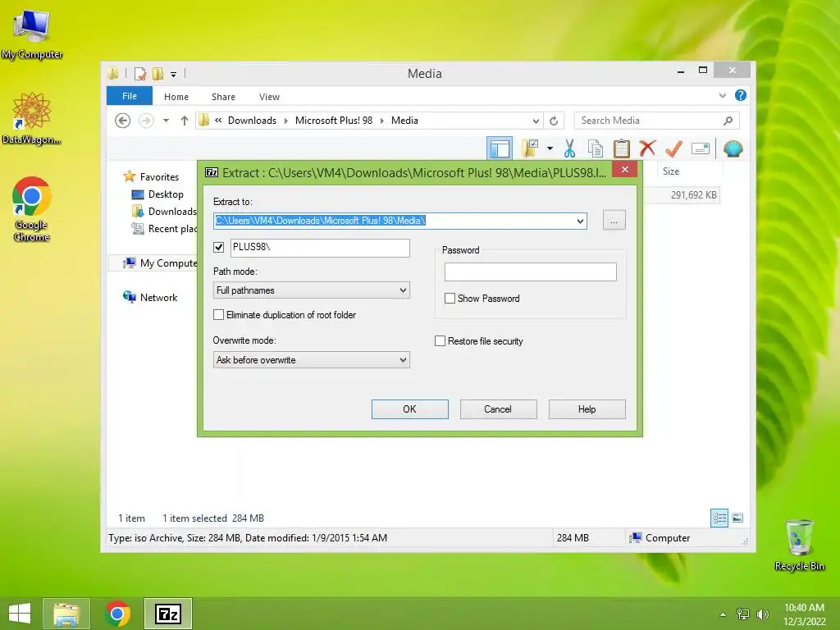Screen dimensions: 840x630
Task: Open Help from Extract dialog
Action: point(587,409)
